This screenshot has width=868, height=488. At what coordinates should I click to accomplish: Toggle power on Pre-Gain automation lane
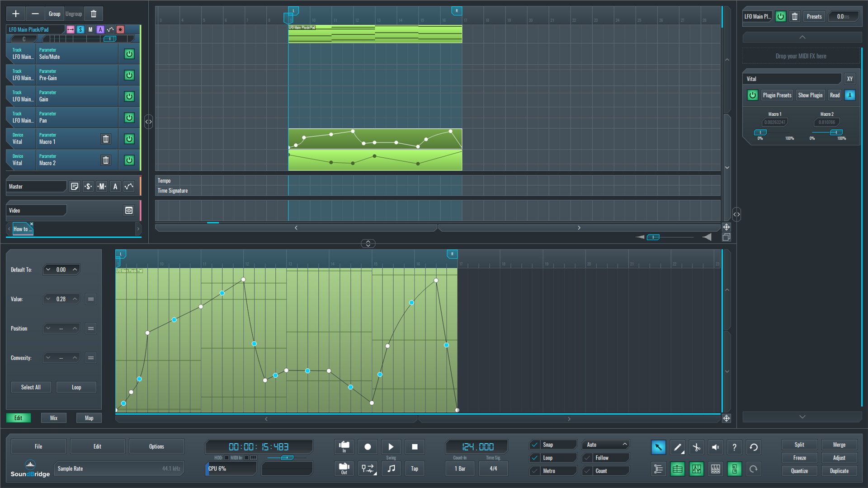pyautogui.click(x=129, y=75)
